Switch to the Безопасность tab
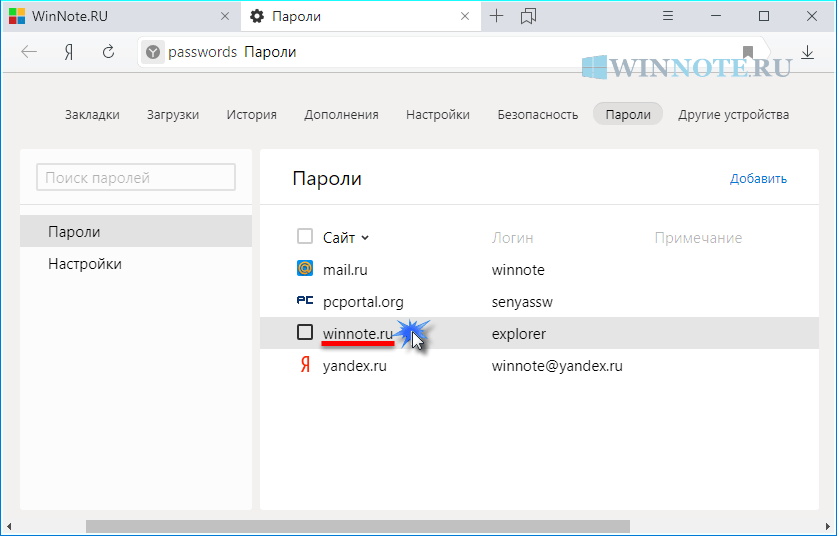This screenshot has height=536, width=837. point(538,114)
